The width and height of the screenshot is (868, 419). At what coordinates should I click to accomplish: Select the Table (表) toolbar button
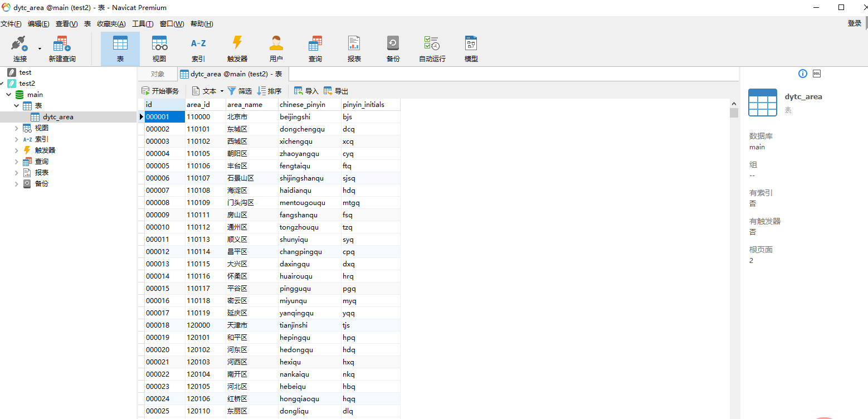click(x=120, y=49)
